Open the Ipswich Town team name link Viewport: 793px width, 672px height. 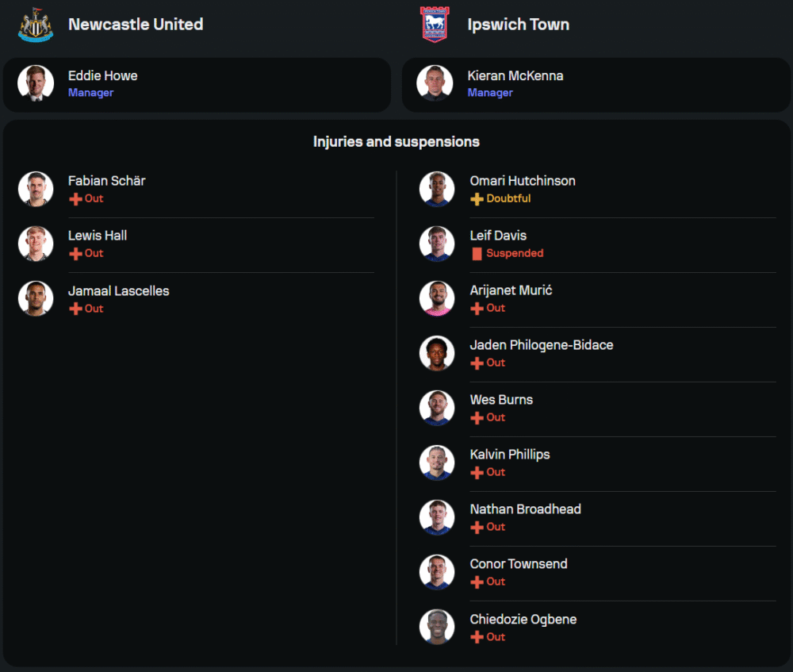click(518, 25)
